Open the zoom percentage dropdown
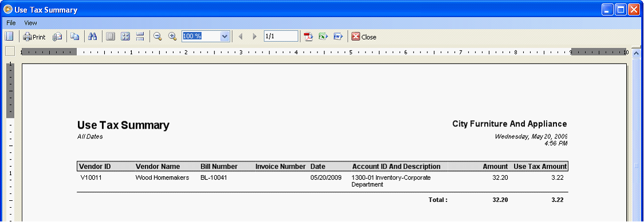The height and width of the screenshot is (222, 644). (225, 36)
